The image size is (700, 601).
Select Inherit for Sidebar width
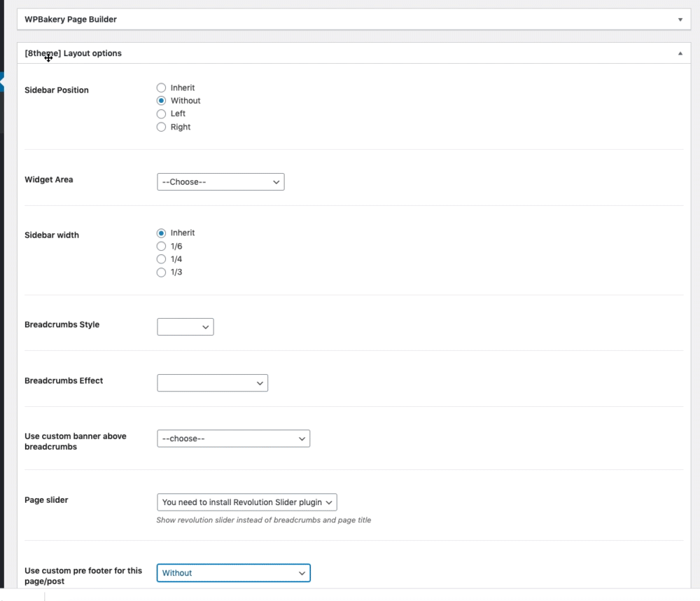click(162, 233)
